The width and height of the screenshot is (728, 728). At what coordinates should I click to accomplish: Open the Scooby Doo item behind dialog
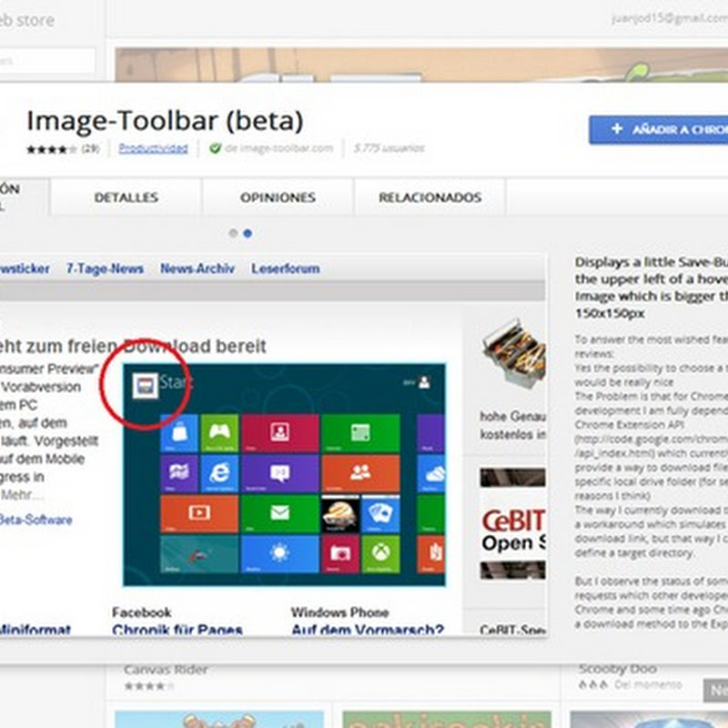[617, 669]
